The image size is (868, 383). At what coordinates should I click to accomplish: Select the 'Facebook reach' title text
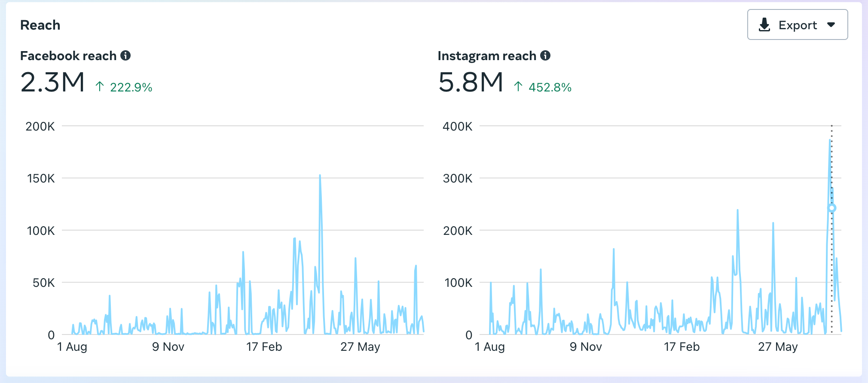point(68,56)
